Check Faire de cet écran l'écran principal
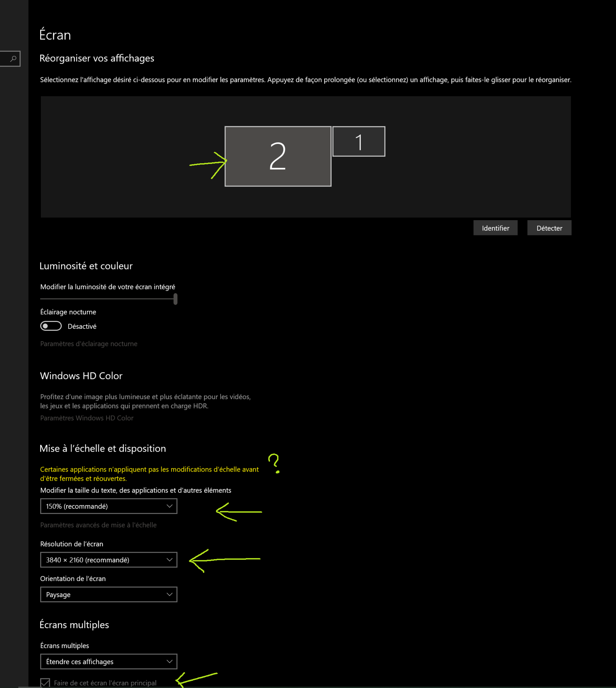Screen dimensions: 616x688 [45, 682]
